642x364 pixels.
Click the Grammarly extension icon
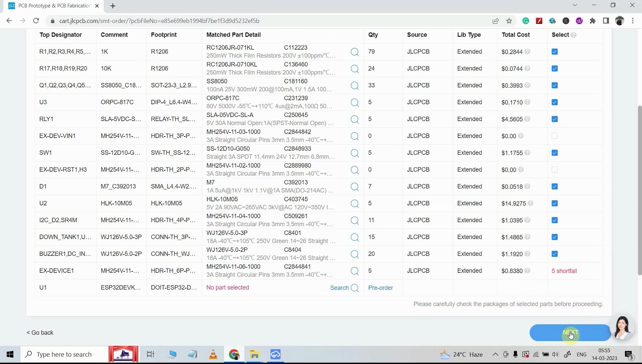(525, 21)
